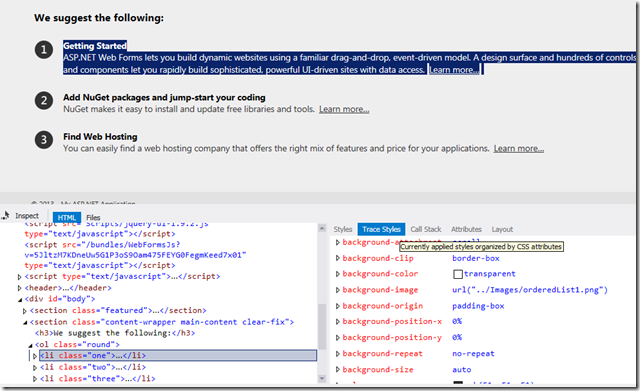640x391 pixels.
Task: Show the Layout tab
Action: tap(502, 229)
